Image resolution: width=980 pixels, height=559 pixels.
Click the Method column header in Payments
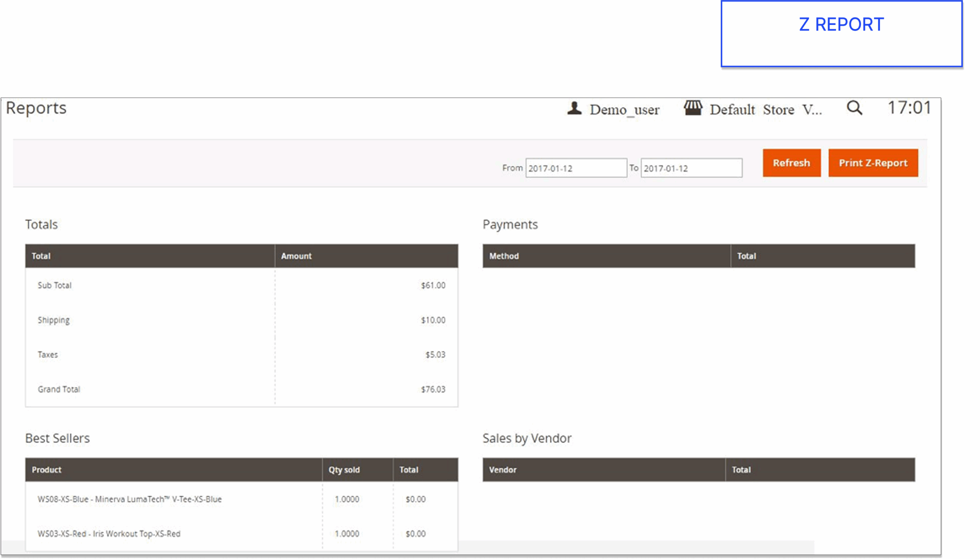point(504,256)
